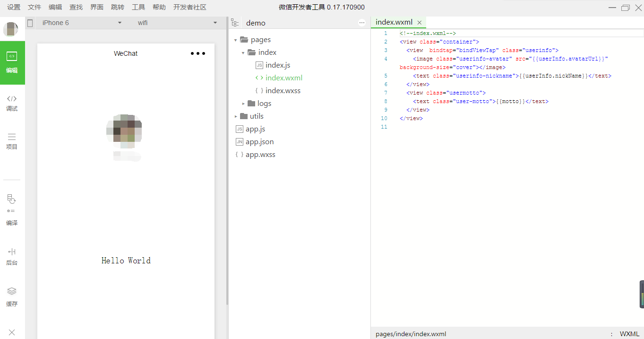644x339 pixels.
Task: Click the device rotate icon beside iPhone 6
Action: click(x=30, y=23)
